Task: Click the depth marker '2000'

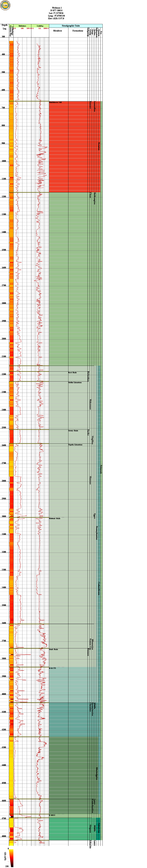Action: tap(4, 339)
